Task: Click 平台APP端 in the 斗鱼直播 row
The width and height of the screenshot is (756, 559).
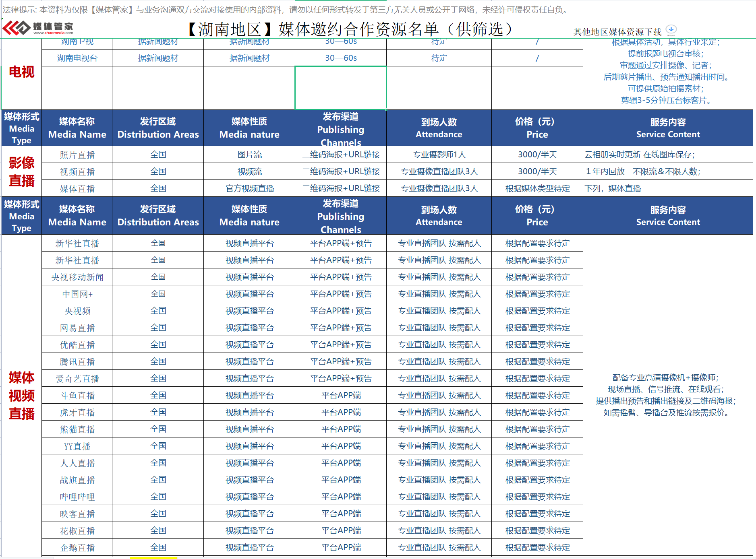Action: pos(341,396)
